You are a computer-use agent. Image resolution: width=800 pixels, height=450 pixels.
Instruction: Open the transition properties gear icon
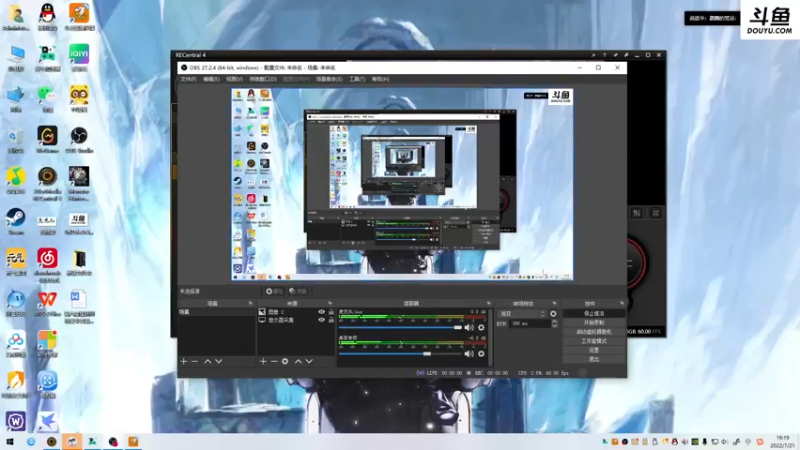pos(554,314)
